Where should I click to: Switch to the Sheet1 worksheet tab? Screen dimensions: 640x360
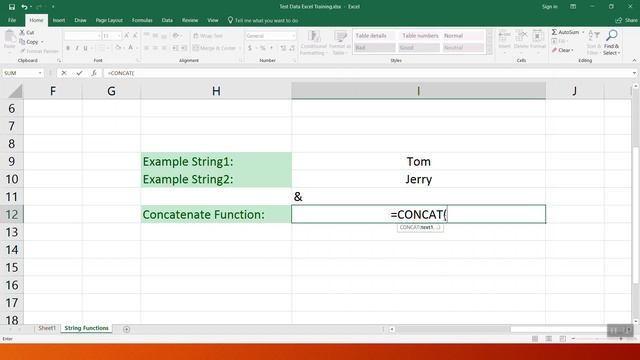(47, 328)
